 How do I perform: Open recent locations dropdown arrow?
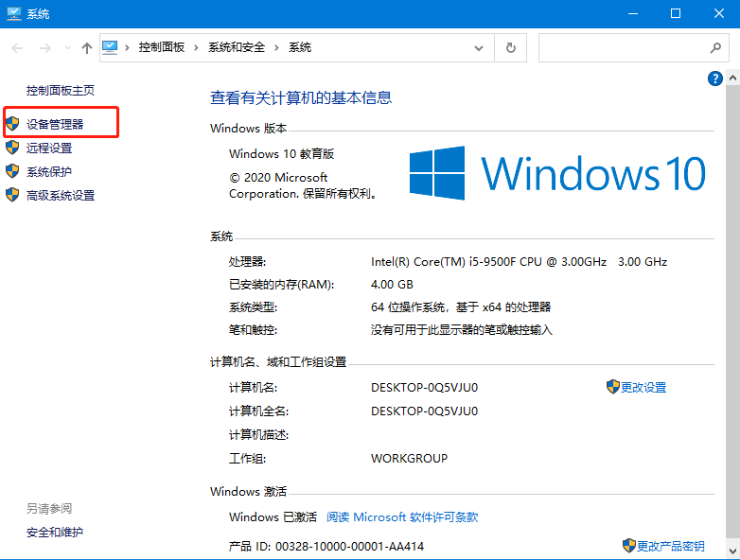click(67, 47)
